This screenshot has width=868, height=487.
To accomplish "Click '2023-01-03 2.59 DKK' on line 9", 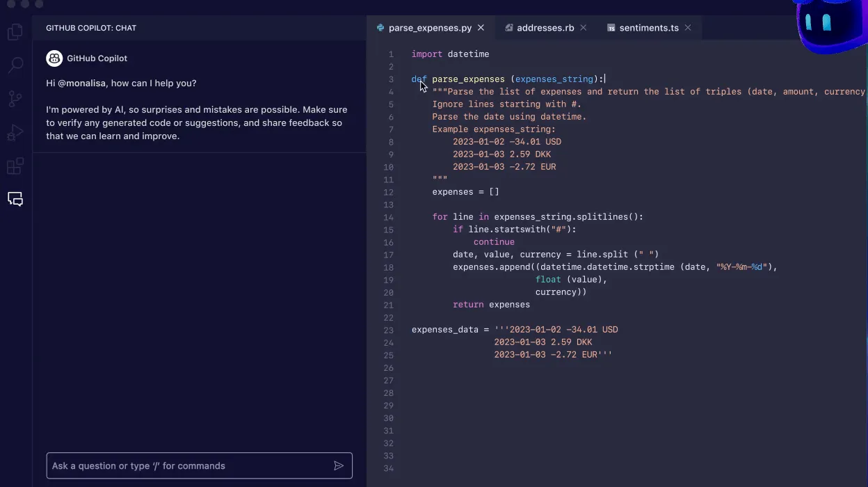I will pos(501,154).
